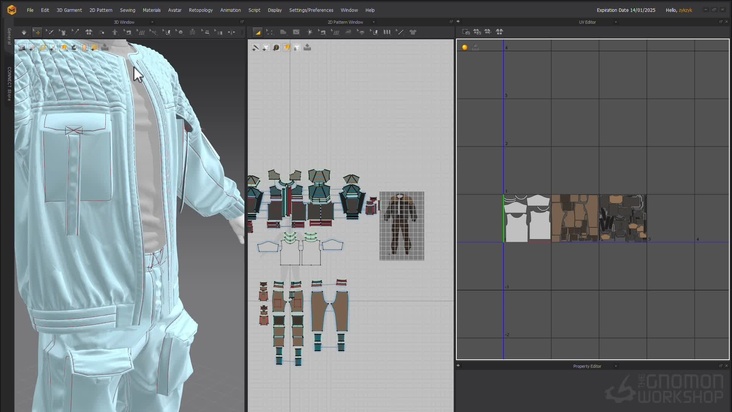Open the UV Editor tab dropdown arrow
732x412 pixels.
(616, 22)
